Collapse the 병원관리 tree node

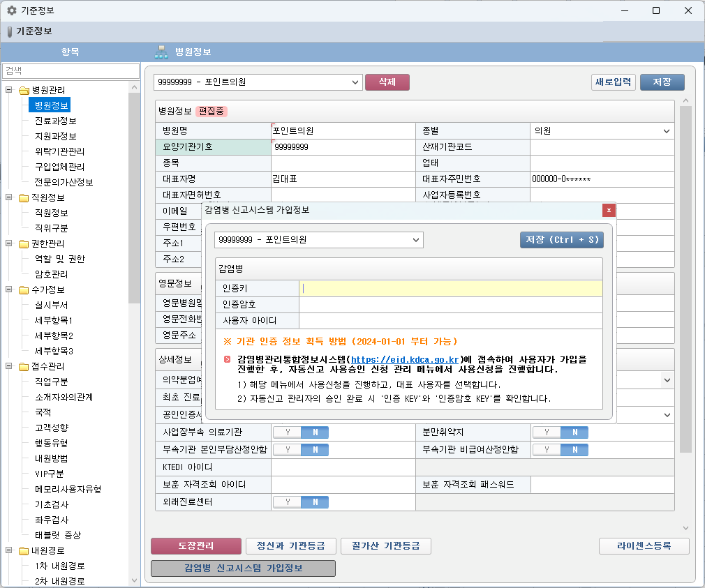[x=9, y=90]
